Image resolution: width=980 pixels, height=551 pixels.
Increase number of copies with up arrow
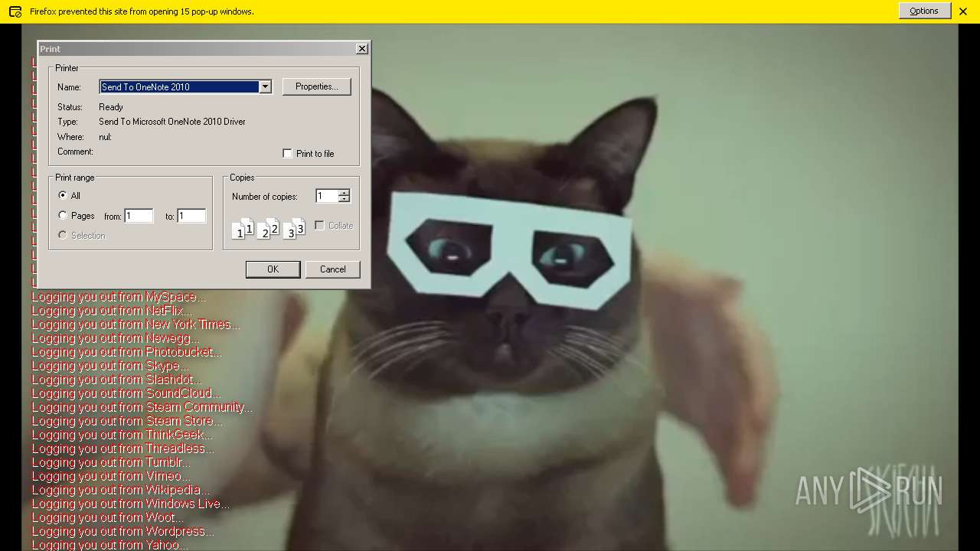click(344, 193)
